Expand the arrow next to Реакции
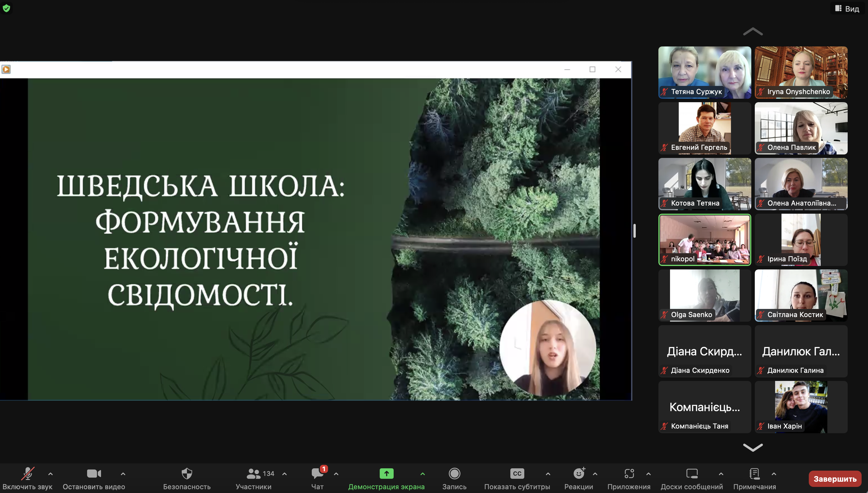 (x=595, y=474)
